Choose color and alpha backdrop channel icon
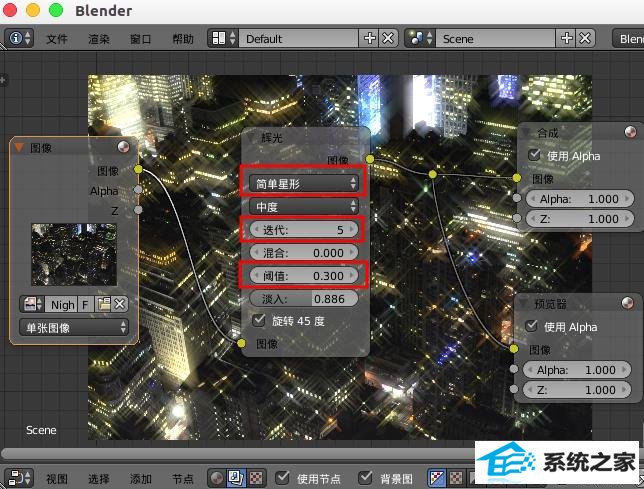644x489 pixels. (x=437, y=478)
